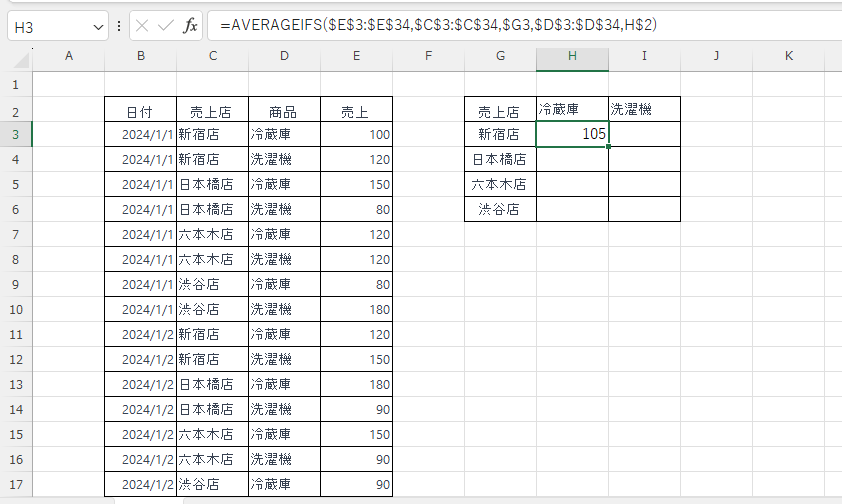Open the Name Box dropdown arrow
Image resolution: width=842 pixels, height=504 pixels.
98,27
